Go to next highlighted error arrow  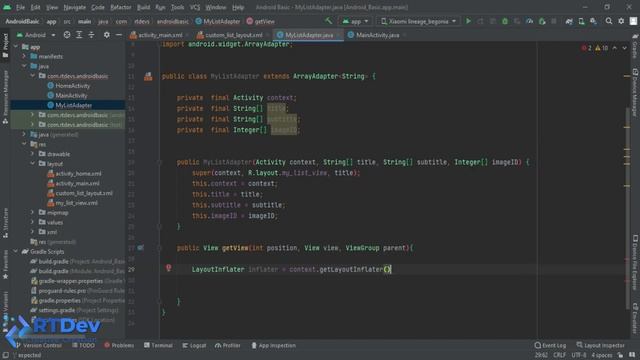(624, 48)
